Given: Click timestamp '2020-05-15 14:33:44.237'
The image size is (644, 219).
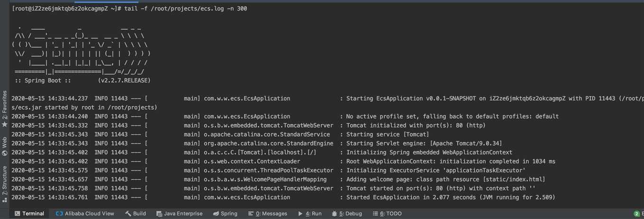Looking at the screenshot, I should pyautogui.click(x=50, y=98).
